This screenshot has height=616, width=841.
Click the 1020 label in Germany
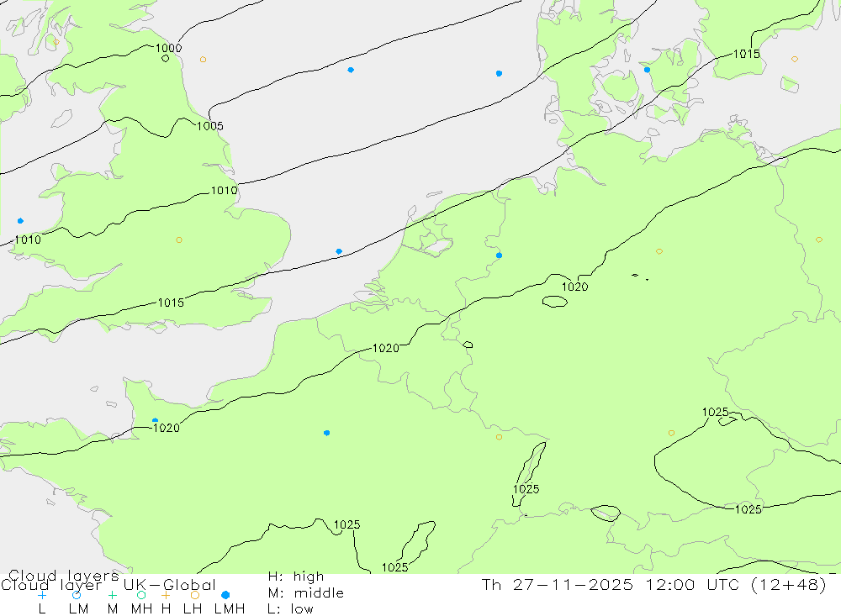(575, 287)
